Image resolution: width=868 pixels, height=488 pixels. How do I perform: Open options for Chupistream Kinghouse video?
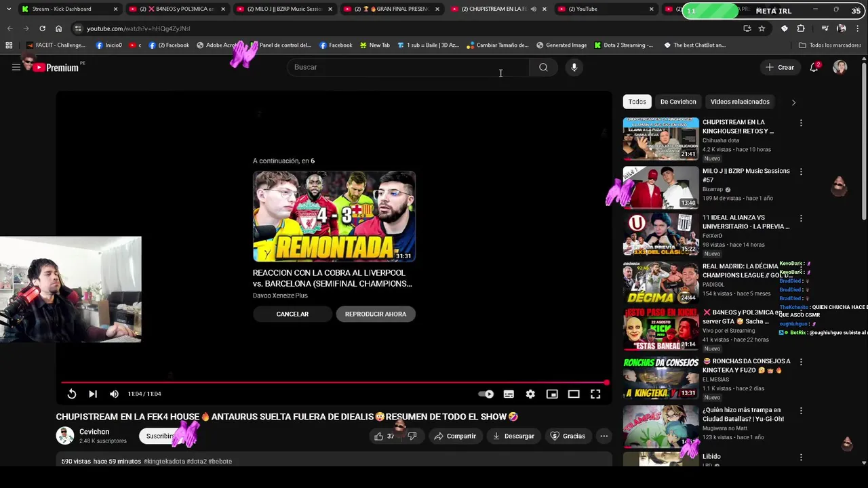click(801, 123)
